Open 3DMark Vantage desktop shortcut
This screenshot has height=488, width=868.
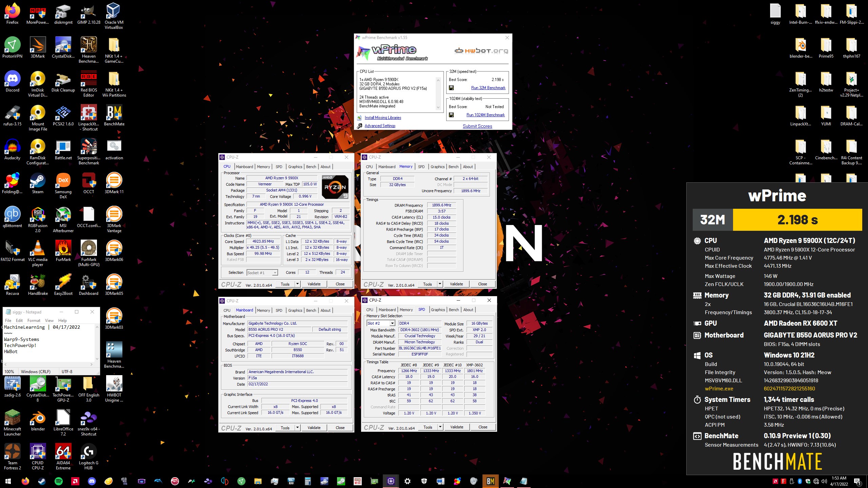[x=114, y=220]
